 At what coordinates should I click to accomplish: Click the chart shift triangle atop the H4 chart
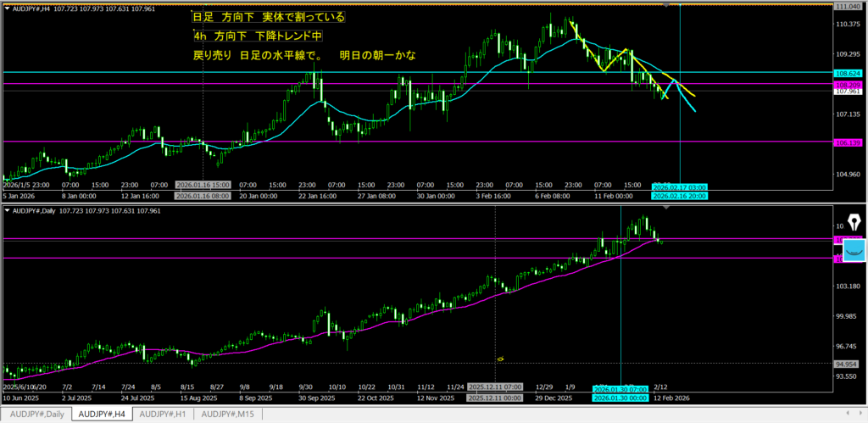665,5
